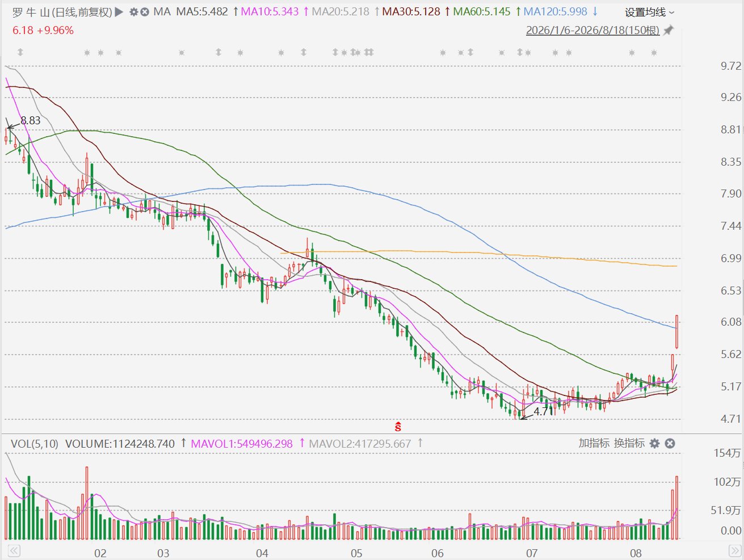
Task: Click the red S marker on the chart
Action: click(x=398, y=426)
